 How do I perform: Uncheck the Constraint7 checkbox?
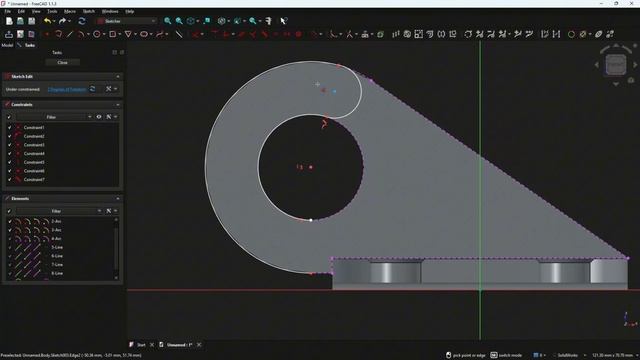[9, 179]
